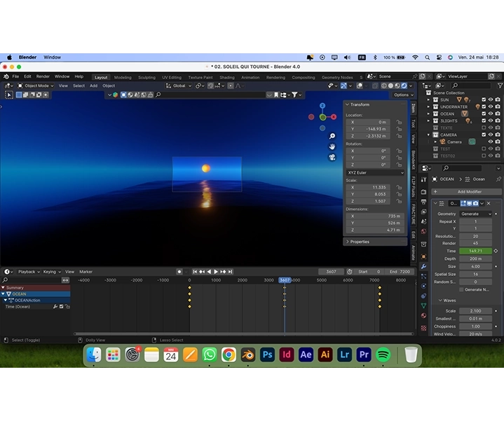Open timeline Keying popover
The image size is (504, 421).
point(52,272)
